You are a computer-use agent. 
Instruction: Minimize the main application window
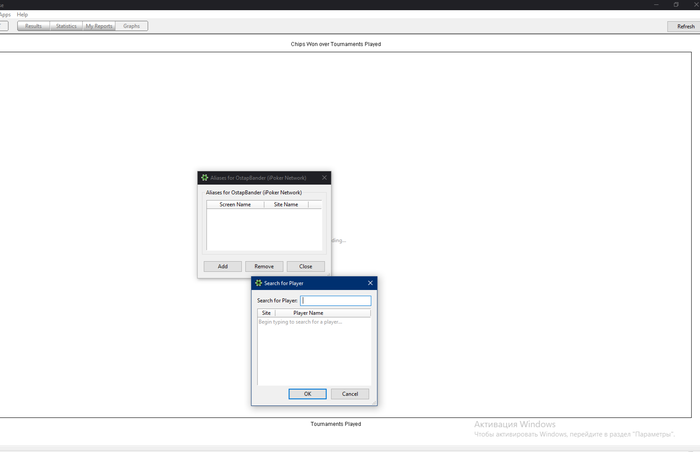(656, 4)
